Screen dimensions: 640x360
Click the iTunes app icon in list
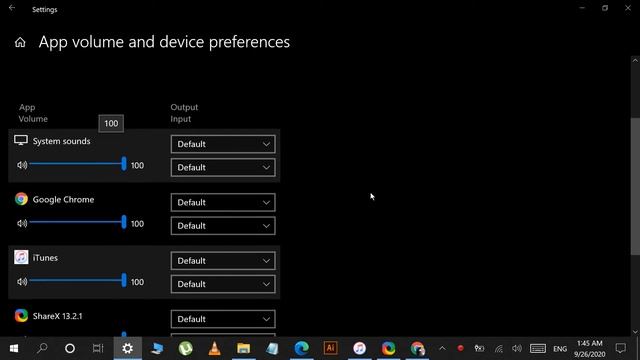tap(21, 257)
